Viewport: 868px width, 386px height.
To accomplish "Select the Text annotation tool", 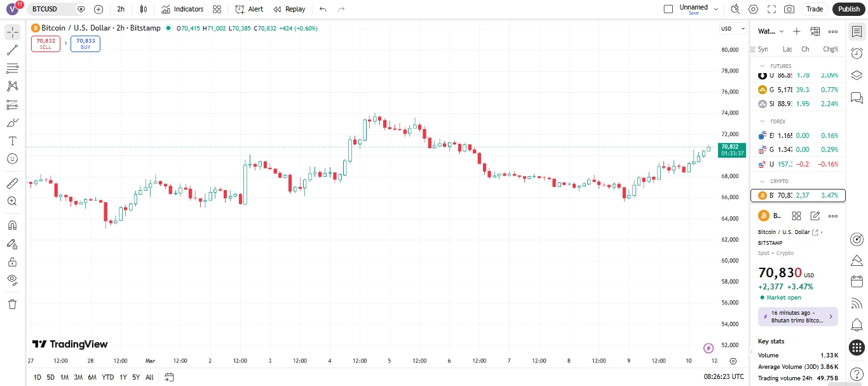I will pos(12,141).
